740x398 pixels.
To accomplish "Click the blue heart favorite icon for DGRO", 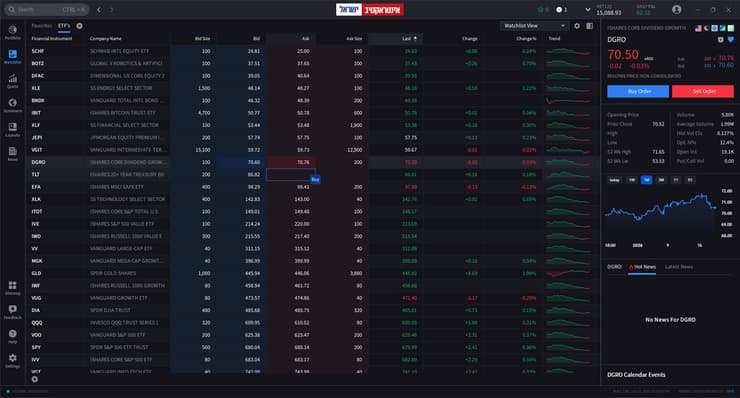I will pyautogui.click(x=731, y=40).
